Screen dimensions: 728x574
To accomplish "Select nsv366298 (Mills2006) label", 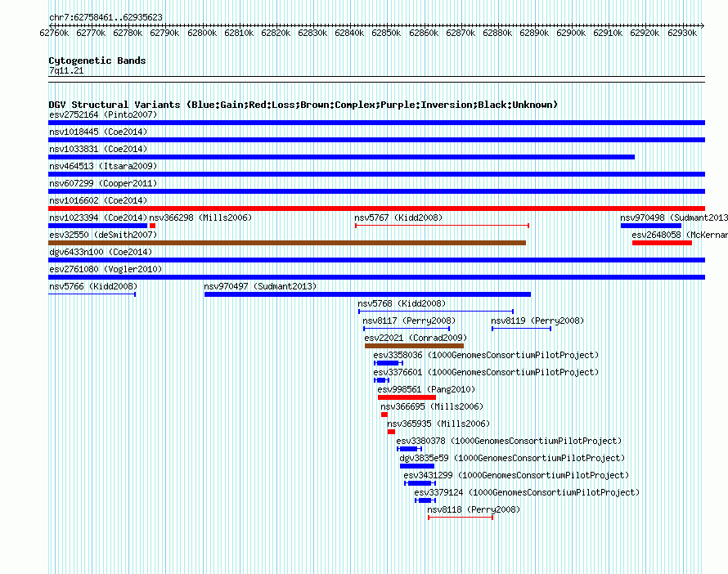I will (x=200, y=217).
